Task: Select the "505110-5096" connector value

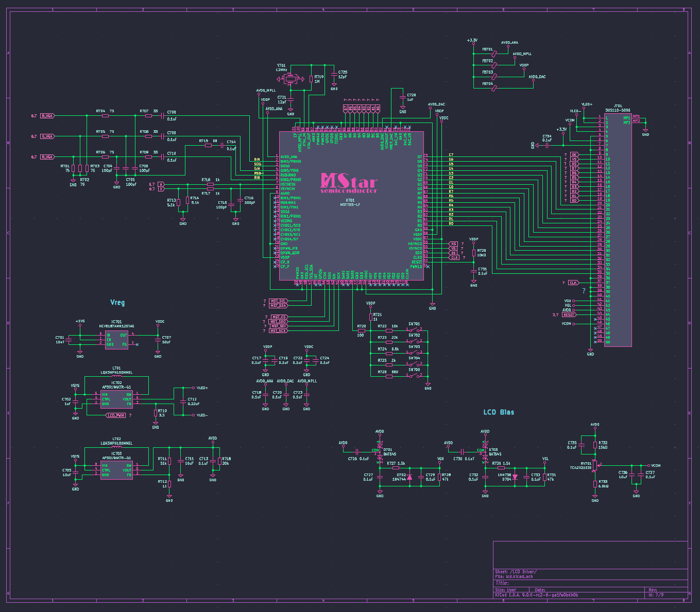Action: pos(618,110)
